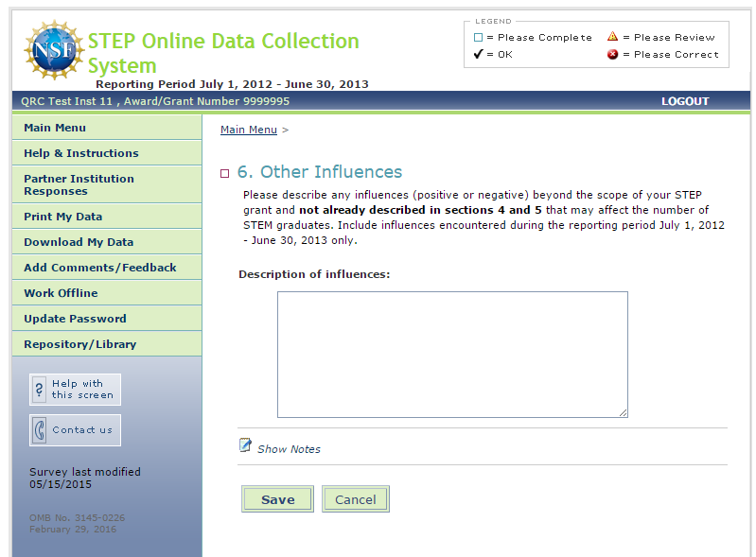
Task: Click 'Survey last modified 05/15/2015' text
Action: pyautogui.click(x=85, y=478)
